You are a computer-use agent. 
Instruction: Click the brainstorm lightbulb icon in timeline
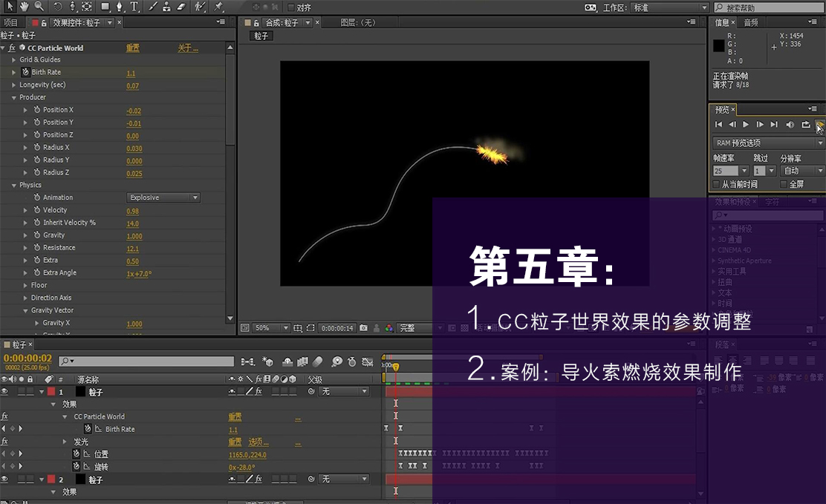(336, 361)
